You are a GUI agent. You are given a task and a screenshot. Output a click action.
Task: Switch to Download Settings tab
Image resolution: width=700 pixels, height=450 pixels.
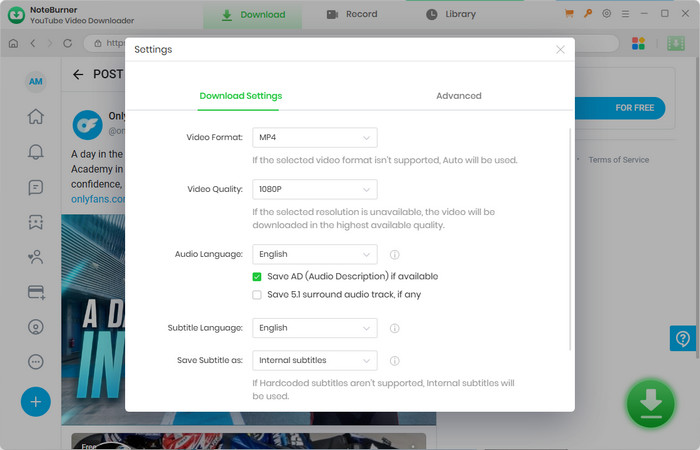[x=241, y=96]
